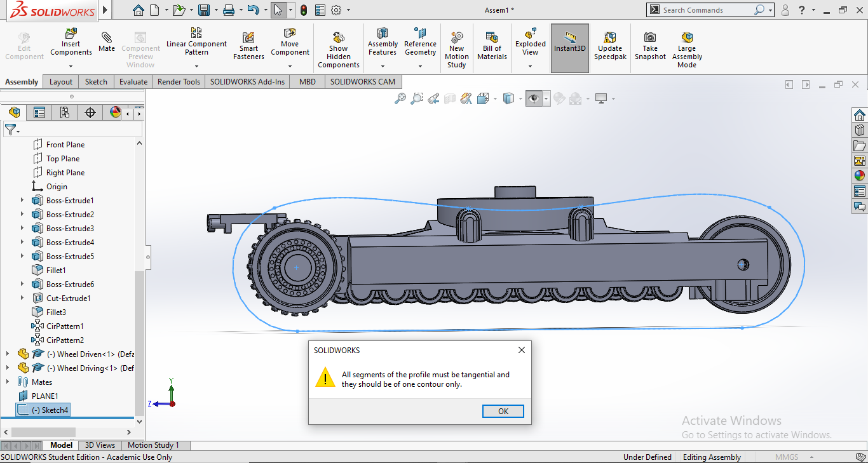Click the Insert Components tool
Screen dimensions: 868x463
pos(71,42)
